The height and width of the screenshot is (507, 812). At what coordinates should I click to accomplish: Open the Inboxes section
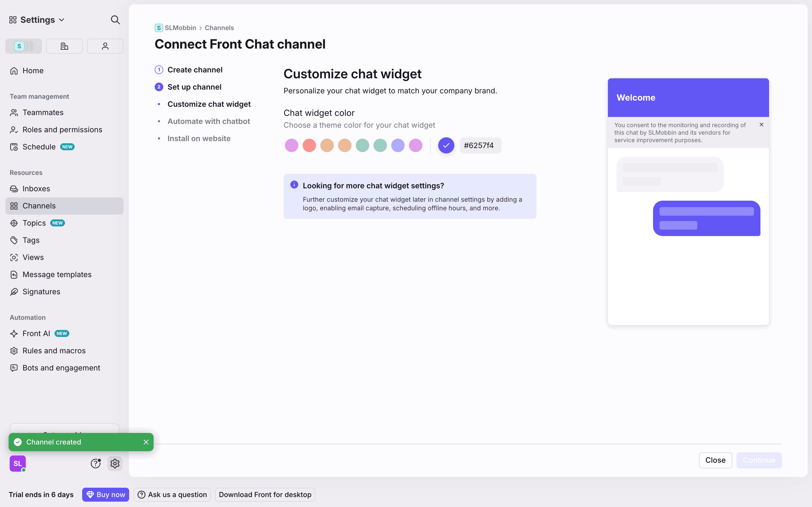pos(36,189)
